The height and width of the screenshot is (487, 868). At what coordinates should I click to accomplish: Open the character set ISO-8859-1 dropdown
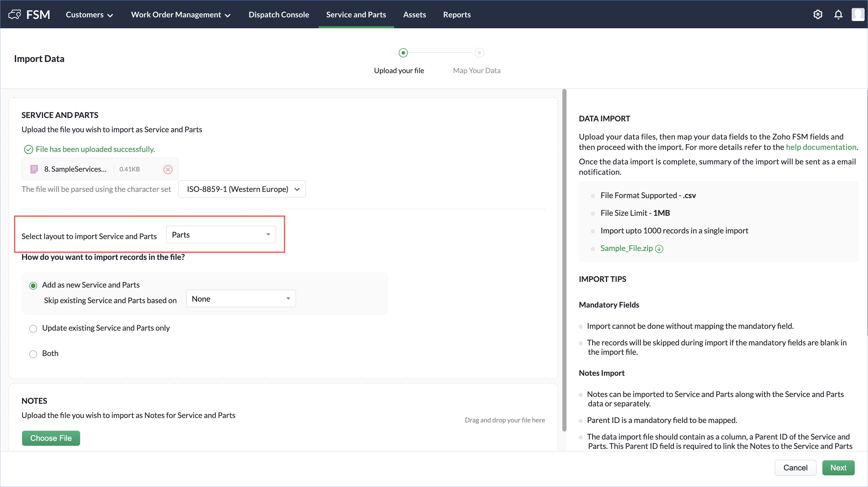tap(242, 189)
